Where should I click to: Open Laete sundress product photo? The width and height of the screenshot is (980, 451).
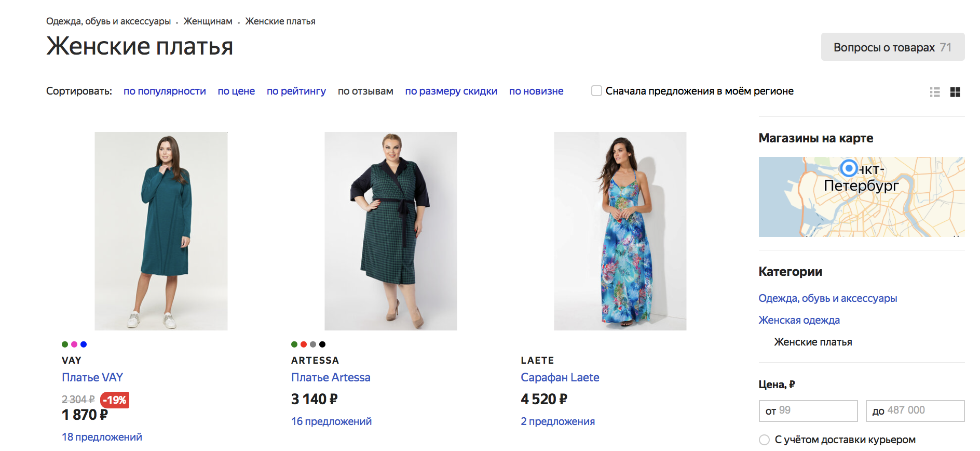[x=620, y=231]
